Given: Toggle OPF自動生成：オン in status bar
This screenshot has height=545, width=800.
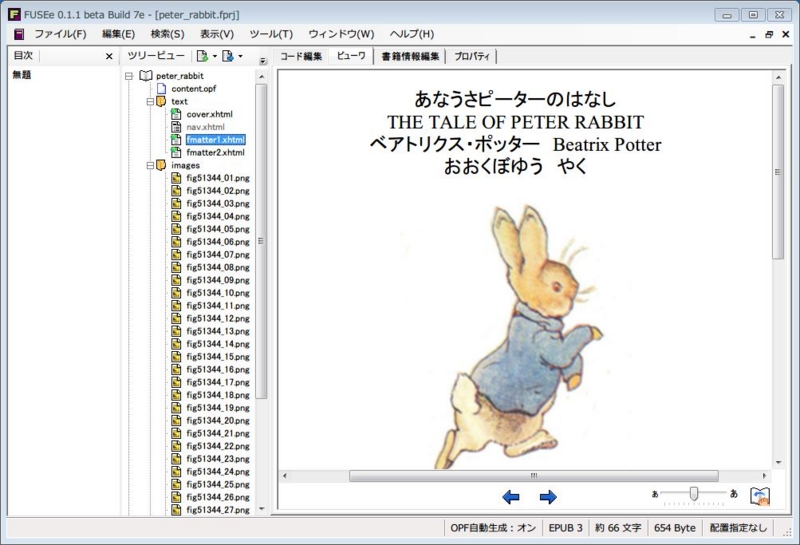Looking at the screenshot, I should pyautogui.click(x=493, y=528).
